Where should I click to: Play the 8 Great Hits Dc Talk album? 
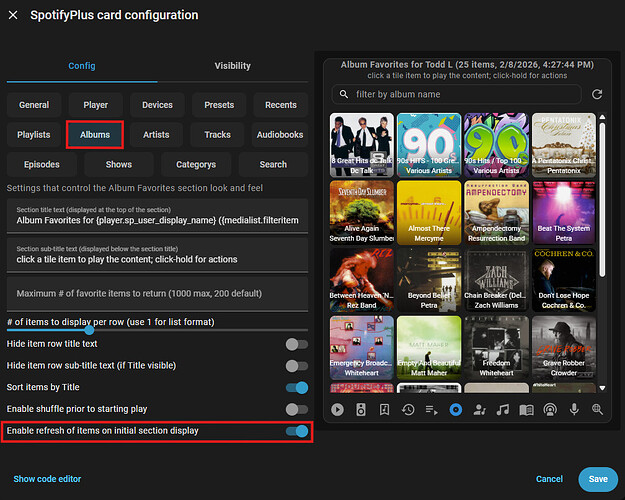(x=362, y=145)
